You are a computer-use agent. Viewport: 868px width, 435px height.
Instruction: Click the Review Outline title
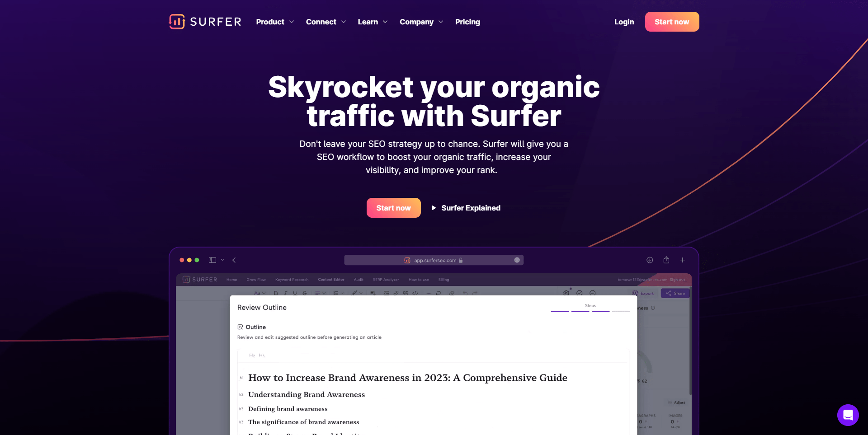[262, 308]
